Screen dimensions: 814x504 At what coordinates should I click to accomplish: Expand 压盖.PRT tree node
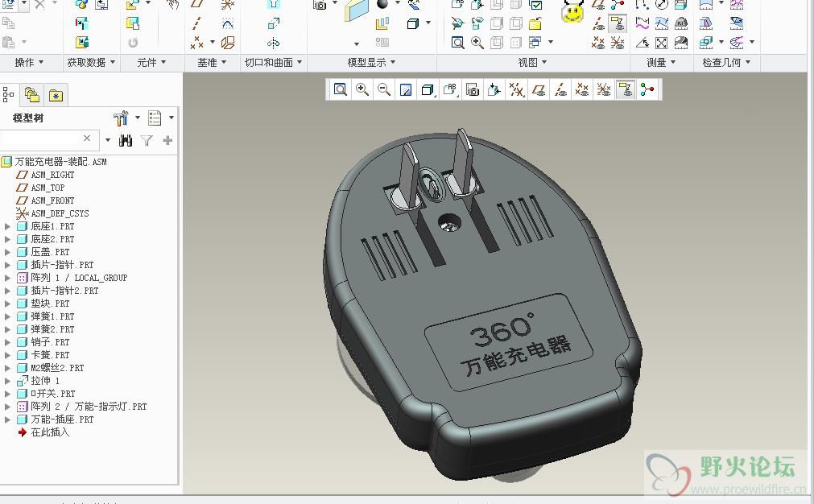tap(7, 252)
